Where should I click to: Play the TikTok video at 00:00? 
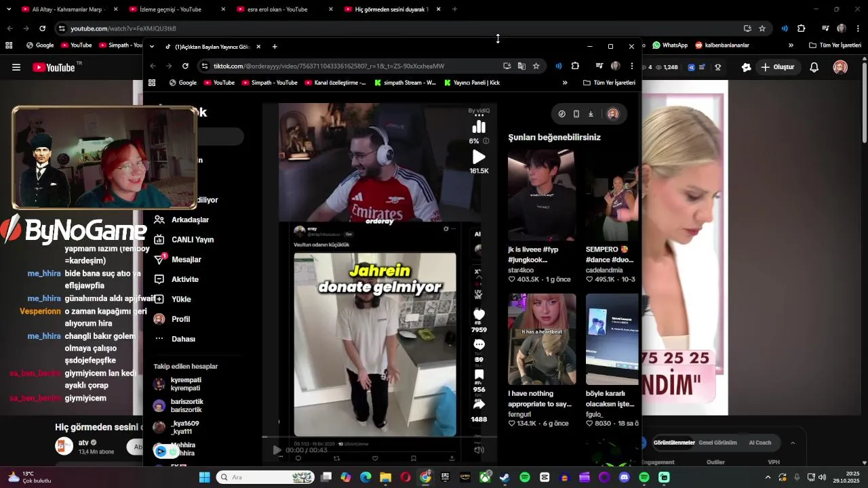(x=277, y=450)
